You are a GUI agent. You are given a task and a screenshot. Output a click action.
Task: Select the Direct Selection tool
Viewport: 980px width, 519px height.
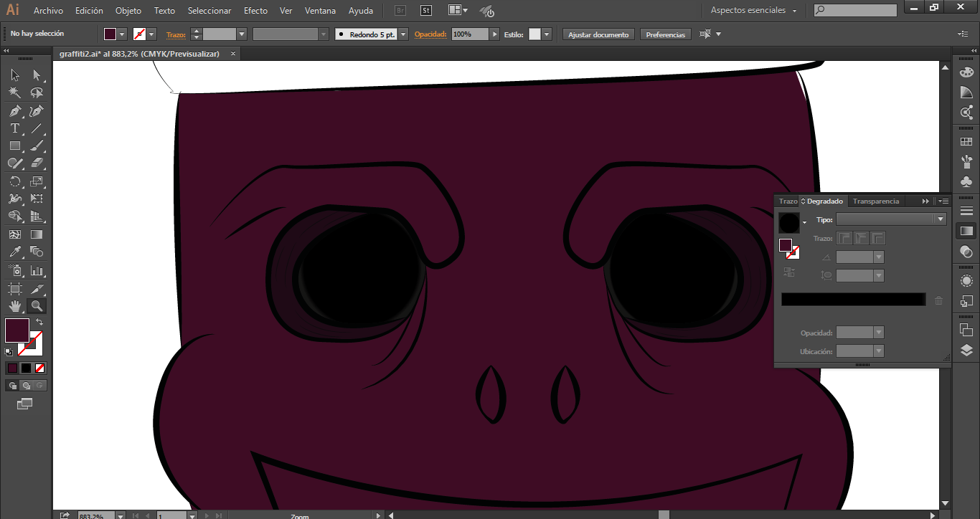(37, 75)
